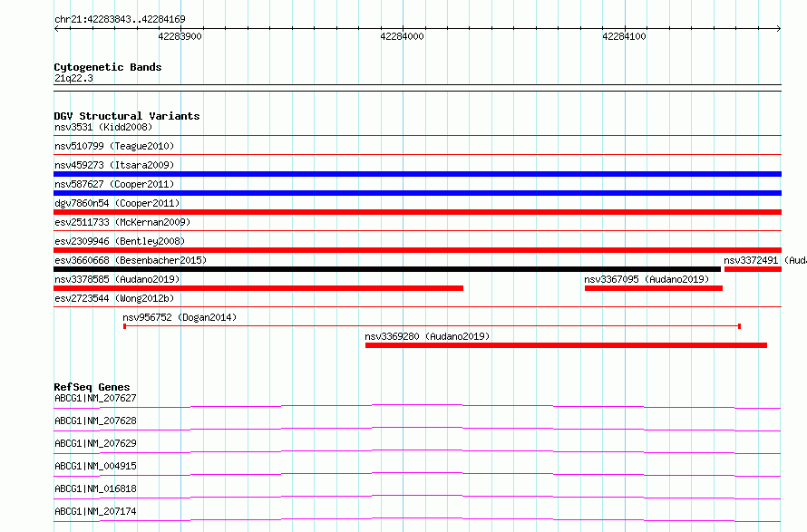Click the nsv459273 (Itsara2009) variant label
Image resolution: width=807 pixels, height=532 pixels.
point(114,165)
